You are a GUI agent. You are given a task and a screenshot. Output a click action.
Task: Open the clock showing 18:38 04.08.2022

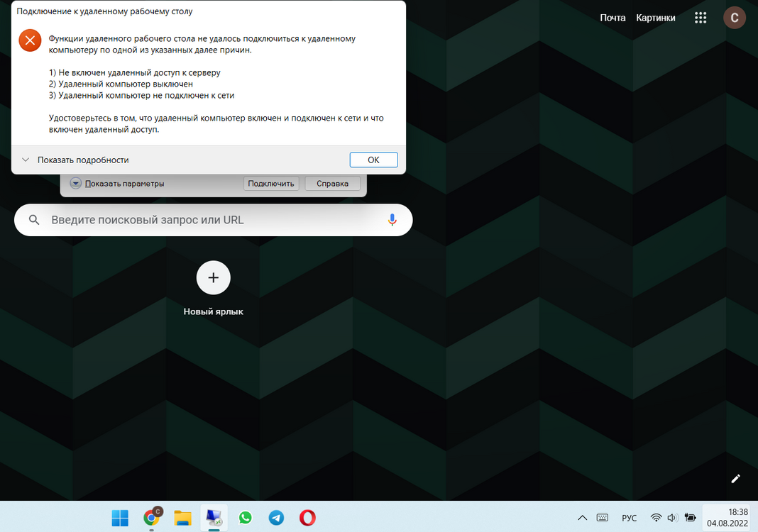click(727, 518)
